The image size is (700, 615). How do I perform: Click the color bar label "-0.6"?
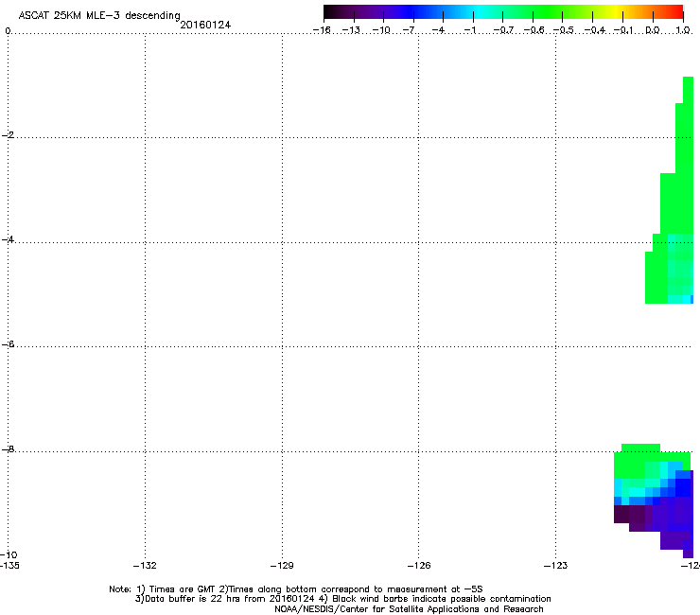tap(534, 30)
